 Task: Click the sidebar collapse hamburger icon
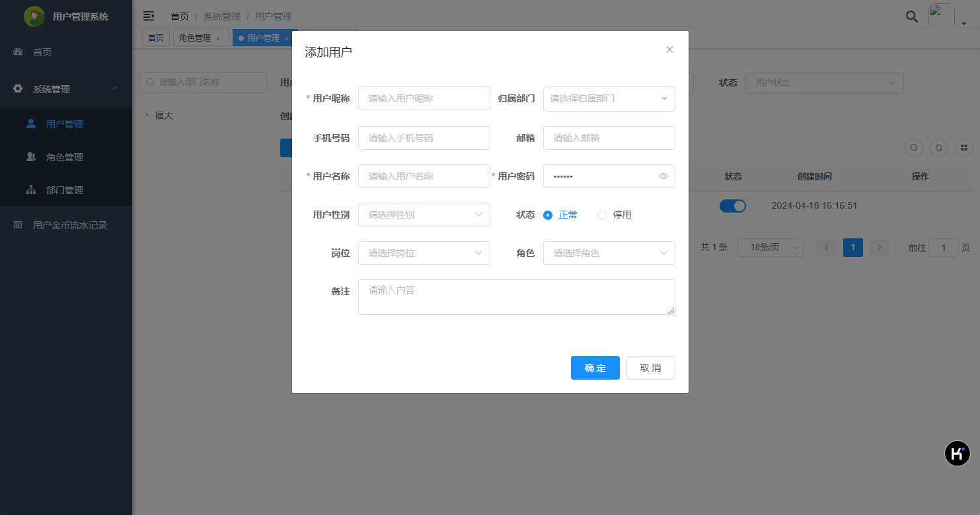coord(149,16)
